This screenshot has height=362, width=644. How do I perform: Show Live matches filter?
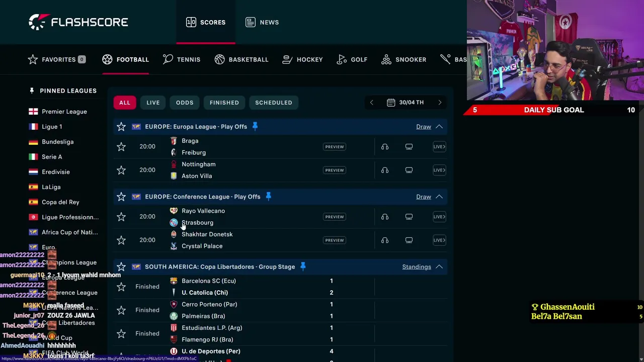click(153, 103)
